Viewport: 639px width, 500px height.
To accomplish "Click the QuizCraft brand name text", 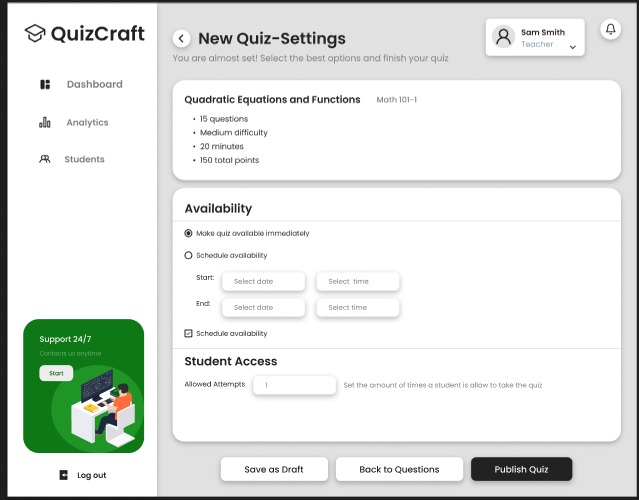I will (x=98, y=33).
